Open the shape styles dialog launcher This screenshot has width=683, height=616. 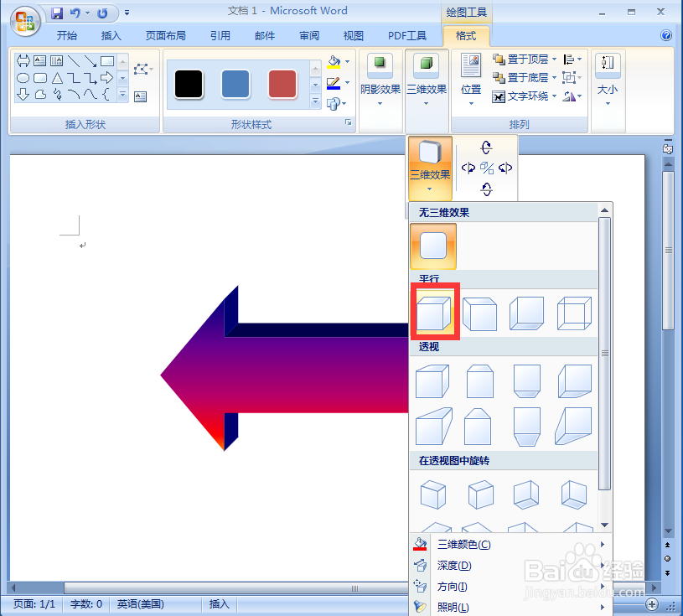point(348,122)
